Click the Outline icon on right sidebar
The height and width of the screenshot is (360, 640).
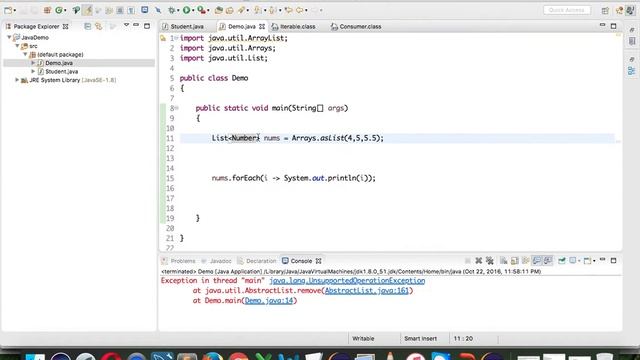tap(631, 71)
